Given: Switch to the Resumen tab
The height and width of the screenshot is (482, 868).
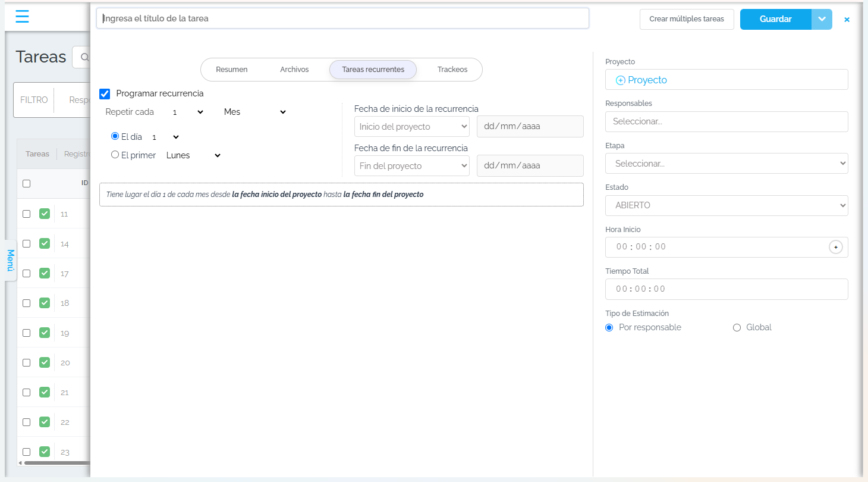Looking at the screenshot, I should 232,70.
